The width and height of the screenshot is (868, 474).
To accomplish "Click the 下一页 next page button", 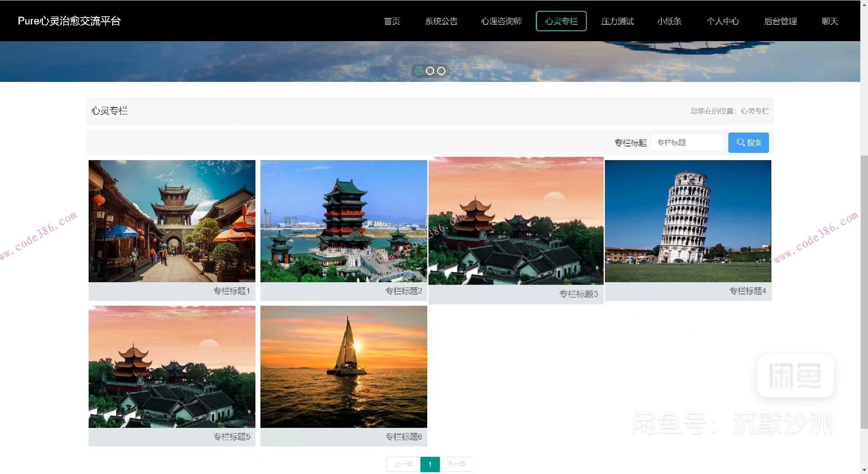I will [456, 464].
